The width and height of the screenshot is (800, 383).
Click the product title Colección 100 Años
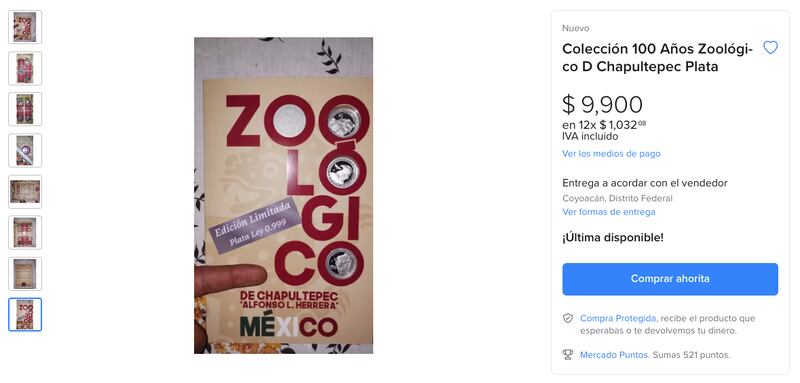[658, 58]
